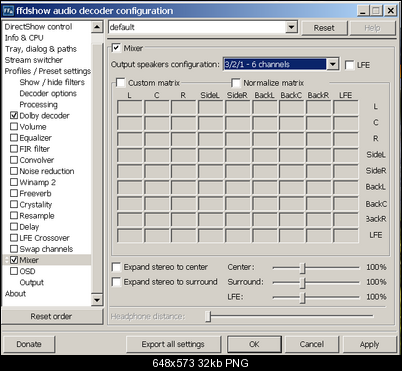Image resolution: width=402 pixels, height=371 pixels.
Task: Close the ffdshow configuration window
Action: pos(390,11)
